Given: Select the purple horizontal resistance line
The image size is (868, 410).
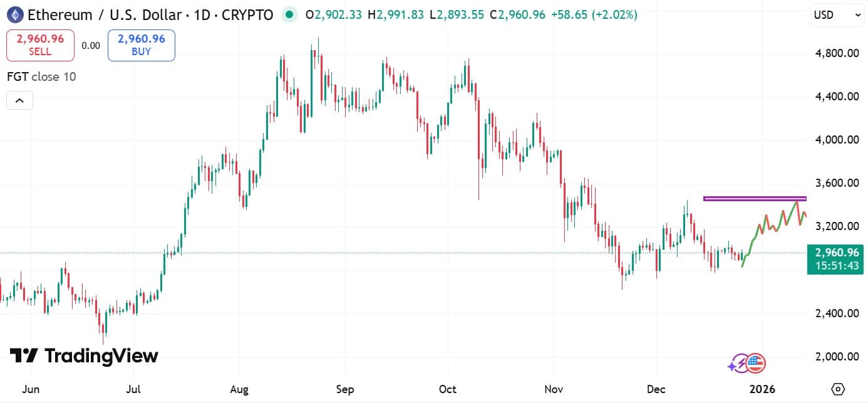Looking at the screenshot, I should coord(755,198).
